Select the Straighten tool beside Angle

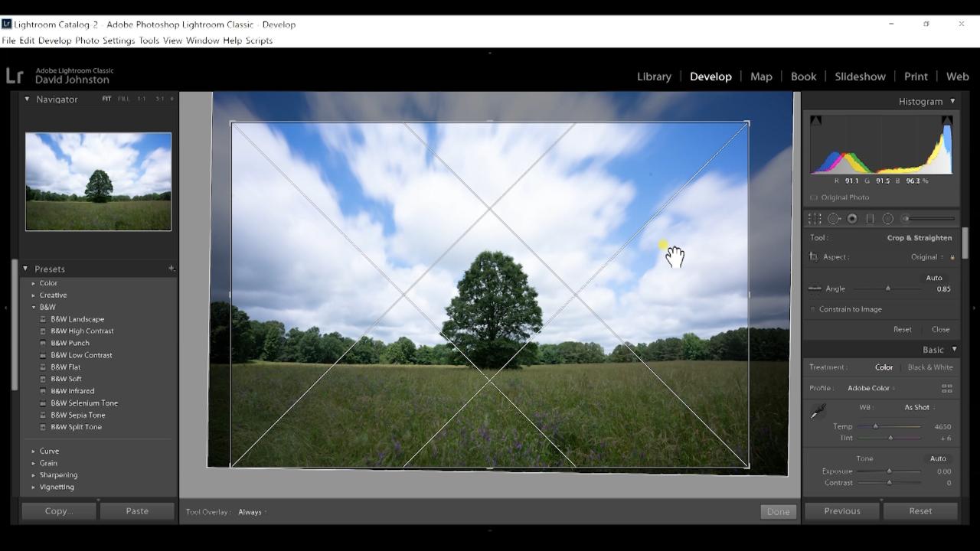coord(815,289)
